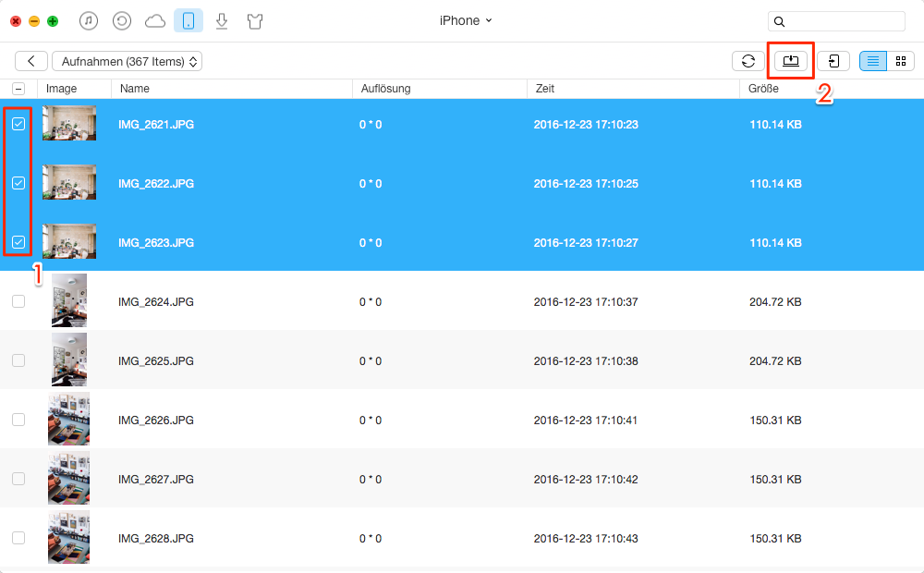The width and height of the screenshot is (924, 573).
Task: Uncheck IMG_2623.JPG checkbox
Action: [18, 242]
